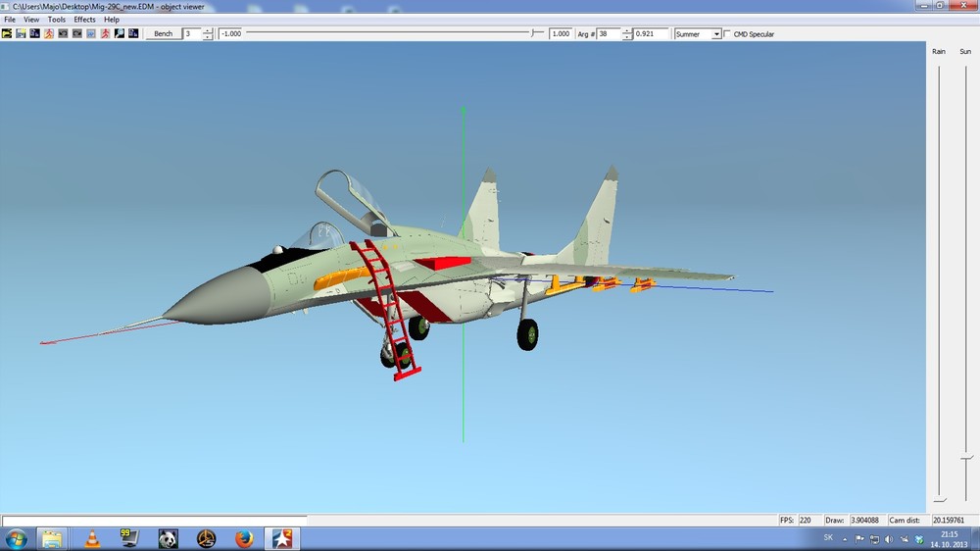Click the SK language indicator in tray
Image resolution: width=980 pixels, height=551 pixels.
point(828,538)
